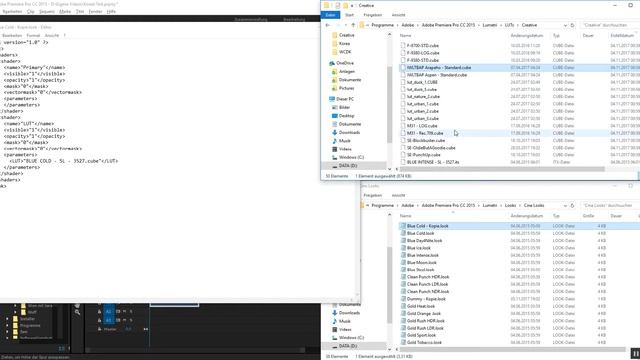Screen dimensions: 640x360
Task: Click Lumetri breadcrumb in Creative Explorer address bar
Action: [490, 25]
